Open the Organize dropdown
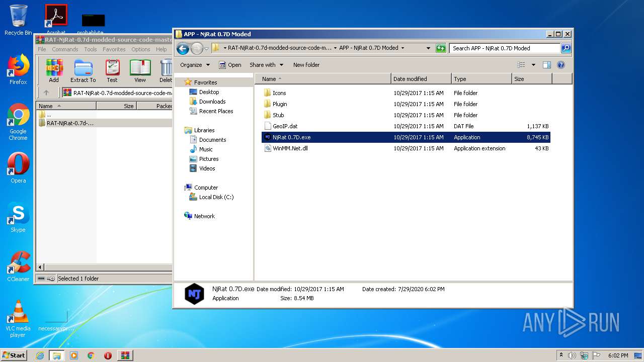This screenshot has width=644, height=362. (x=195, y=65)
